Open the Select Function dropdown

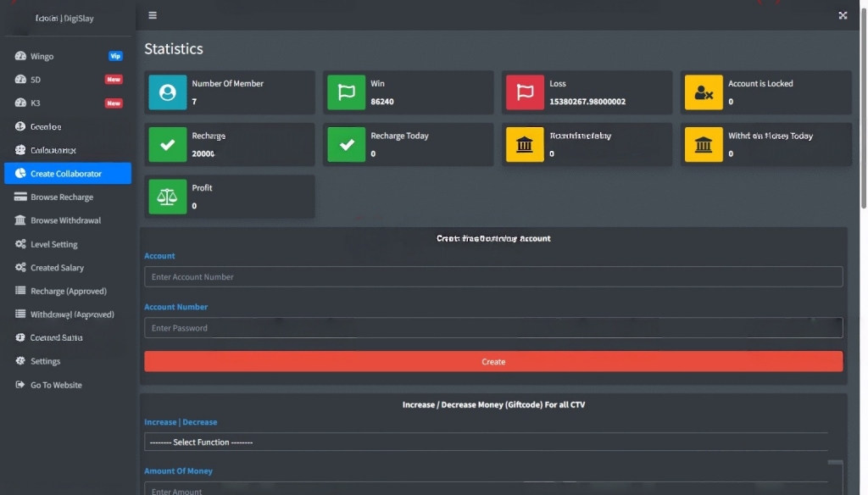(x=486, y=442)
